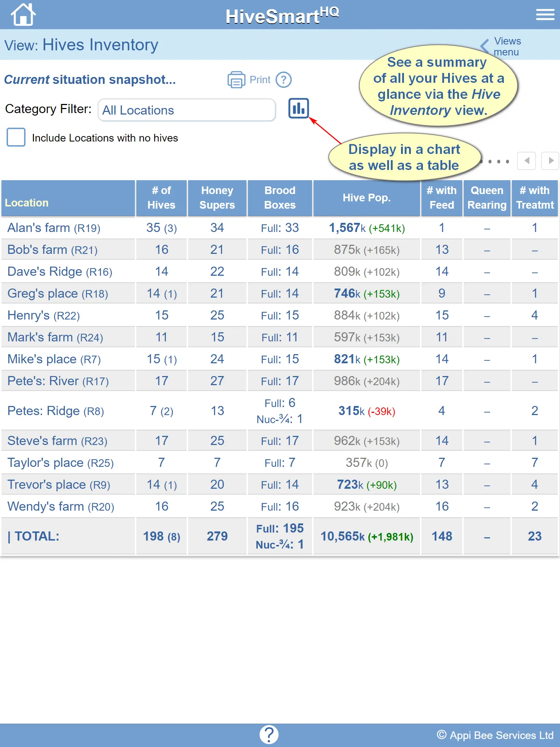Click the Appi Bee Services Ltd copyright
The width and height of the screenshot is (560, 747).
[495, 735]
